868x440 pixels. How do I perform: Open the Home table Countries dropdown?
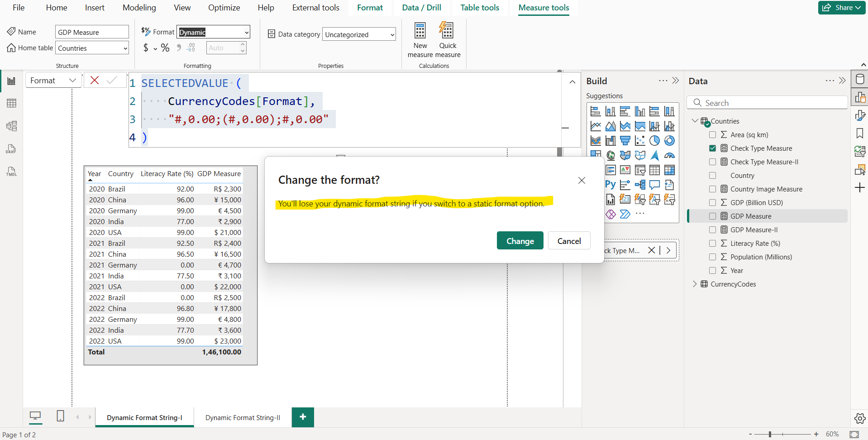(x=125, y=48)
